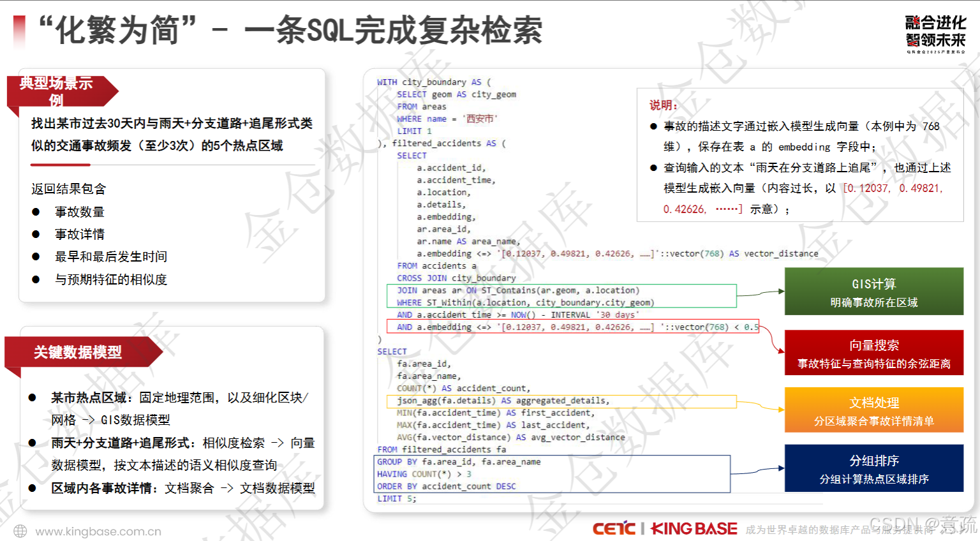Click the 事故数量 bullet item
Screen dimensions: 980x541
tap(79, 212)
